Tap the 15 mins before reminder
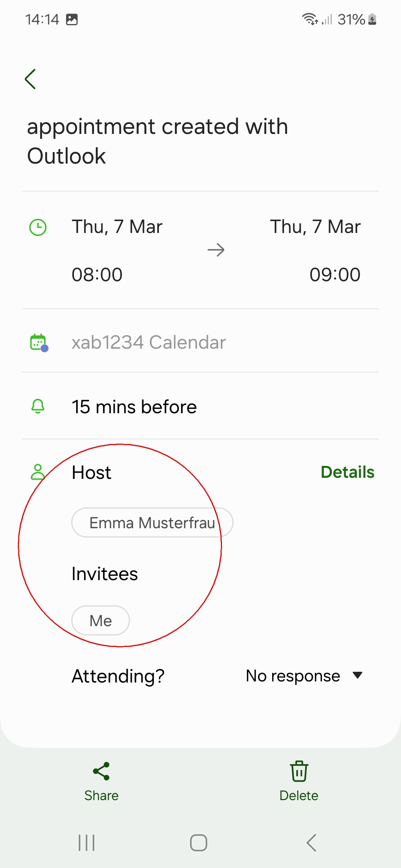Viewport: 401px width, 868px height. 134,407
